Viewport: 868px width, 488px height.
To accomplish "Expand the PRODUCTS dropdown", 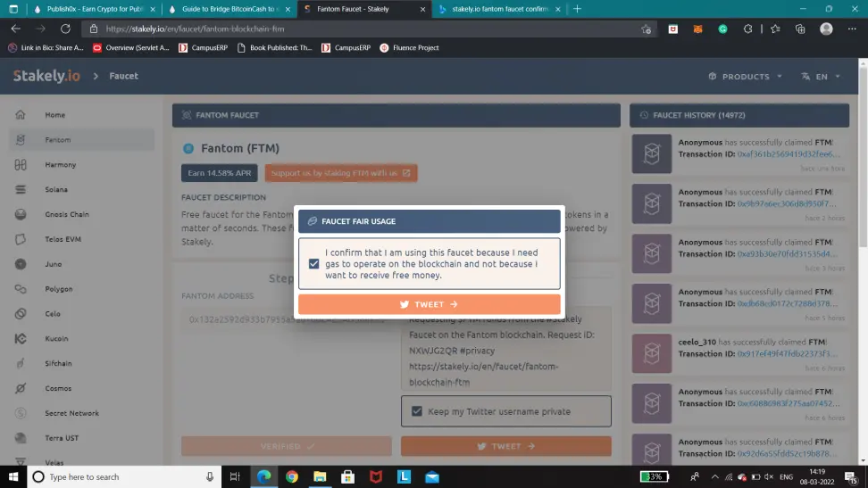I will 745,77.
